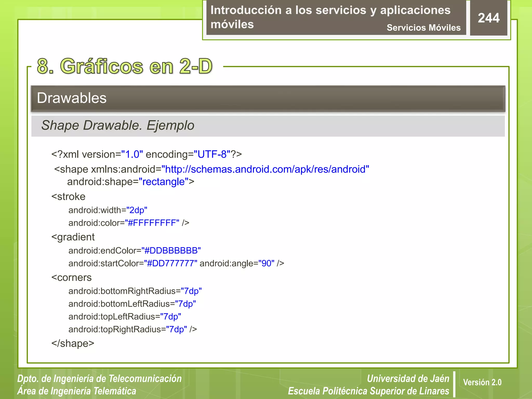Image resolution: width=532 pixels, height=399 pixels.
Task: Click the '<?xml version="1.0"' declaration line
Action: pos(147,154)
